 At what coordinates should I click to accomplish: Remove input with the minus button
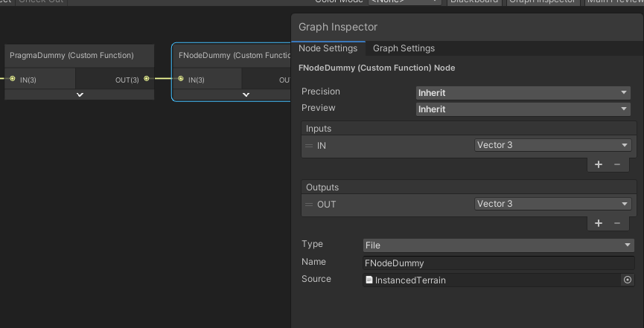pyautogui.click(x=617, y=164)
